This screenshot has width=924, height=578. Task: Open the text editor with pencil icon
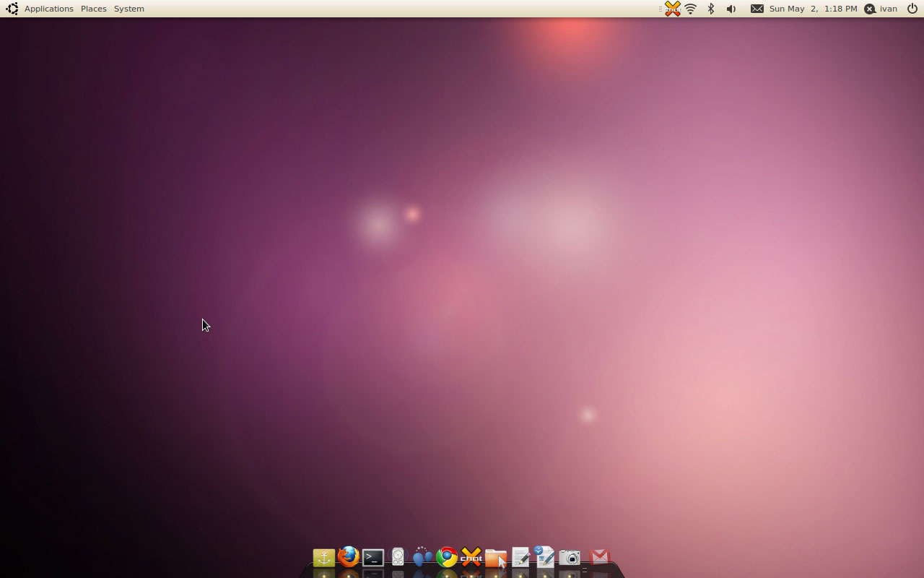pos(521,557)
